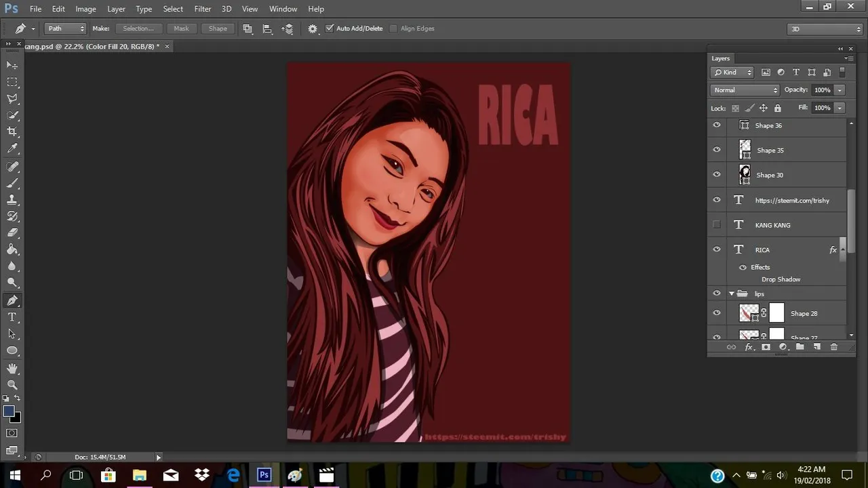Screen dimensions: 868x488
Task: Select the Hand tool
Action: pyautogui.click(x=12, y=368)
